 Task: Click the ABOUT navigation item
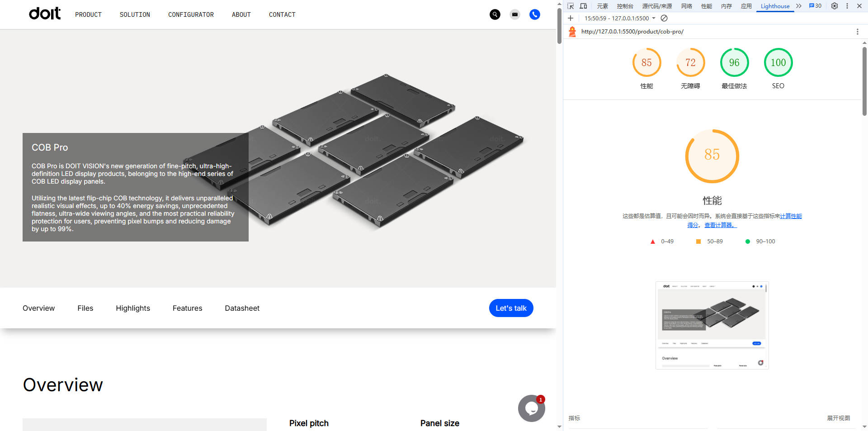click(x=241, y=14)
